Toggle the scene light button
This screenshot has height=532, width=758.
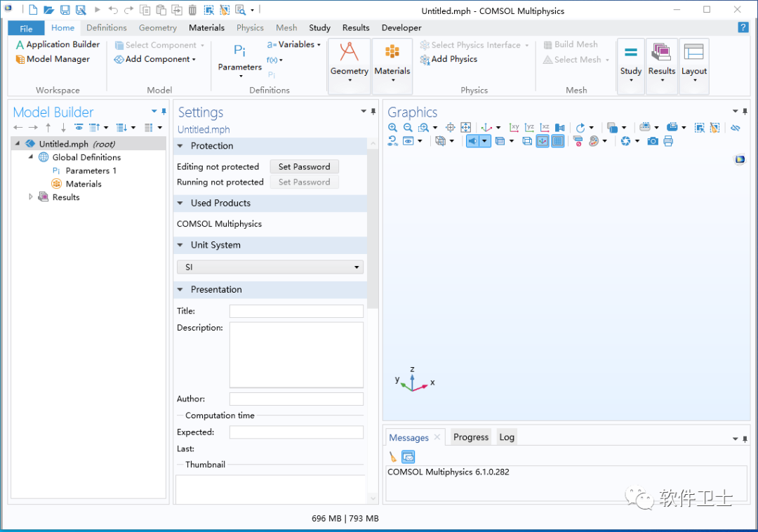coord(473,141)
